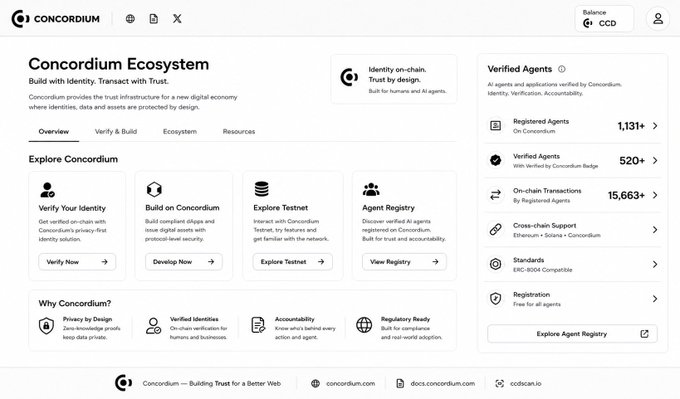Screen dimensions: 680x399
Task: Open the globe website icon in header
Action: pyautogui.click(x=130, y=19)
